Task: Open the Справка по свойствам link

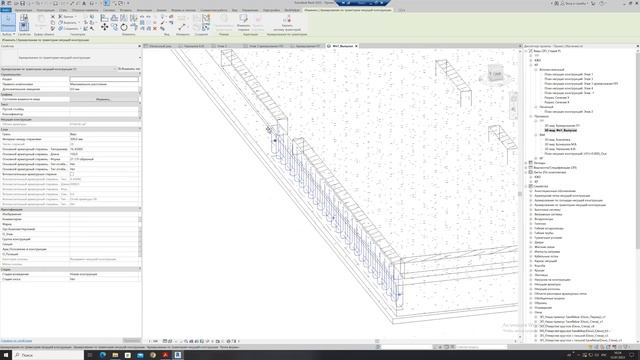Action: click(16, 341)
